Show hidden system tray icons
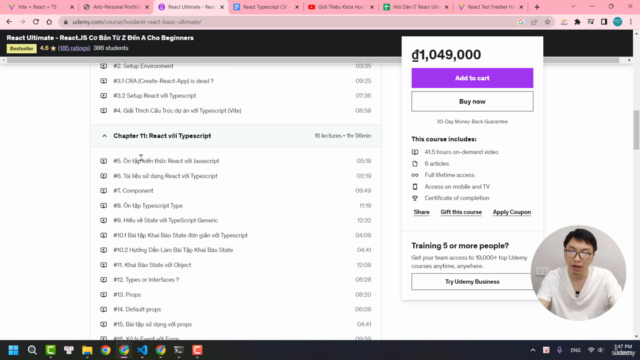Image resolution: width=640 pixels, height=360 pixels. 533,350
